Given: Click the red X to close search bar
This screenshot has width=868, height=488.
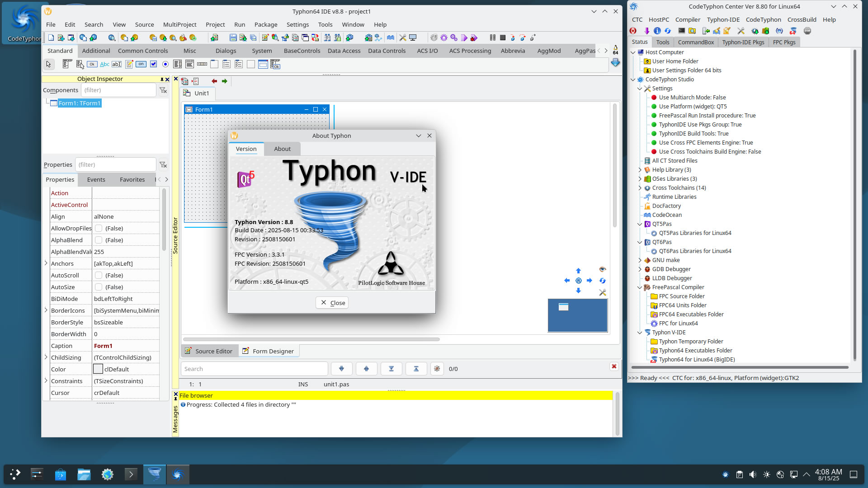Looking at the screenshot, I should (x=614, y=366).
